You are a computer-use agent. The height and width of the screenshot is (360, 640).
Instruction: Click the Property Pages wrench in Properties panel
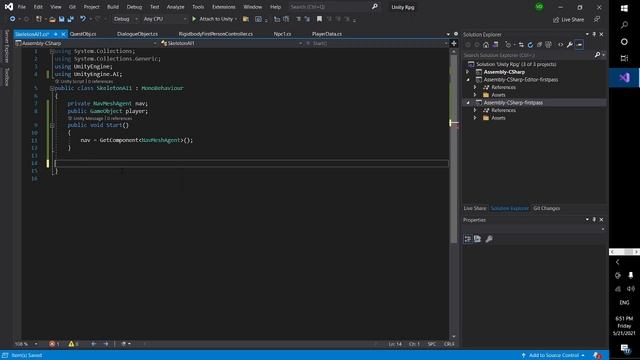pos(489,239)
